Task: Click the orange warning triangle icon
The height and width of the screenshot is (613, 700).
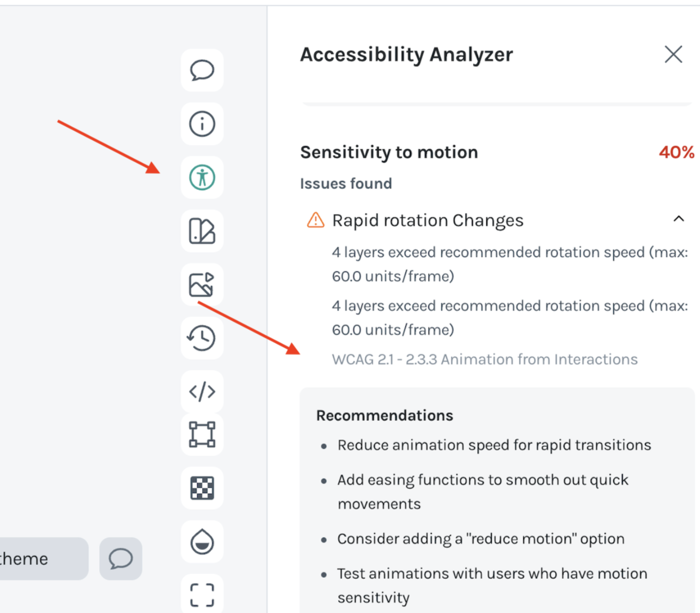Action: pos(316,220)
